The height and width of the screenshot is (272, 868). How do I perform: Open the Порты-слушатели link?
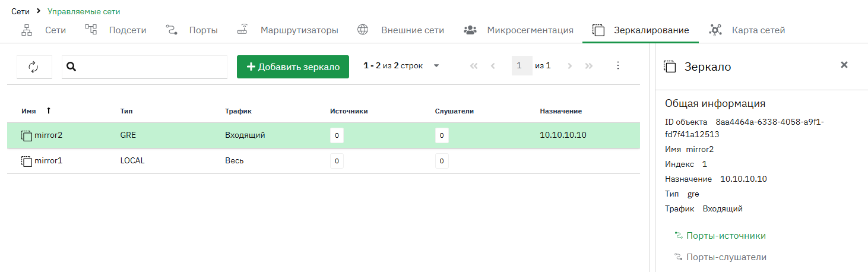726,257
